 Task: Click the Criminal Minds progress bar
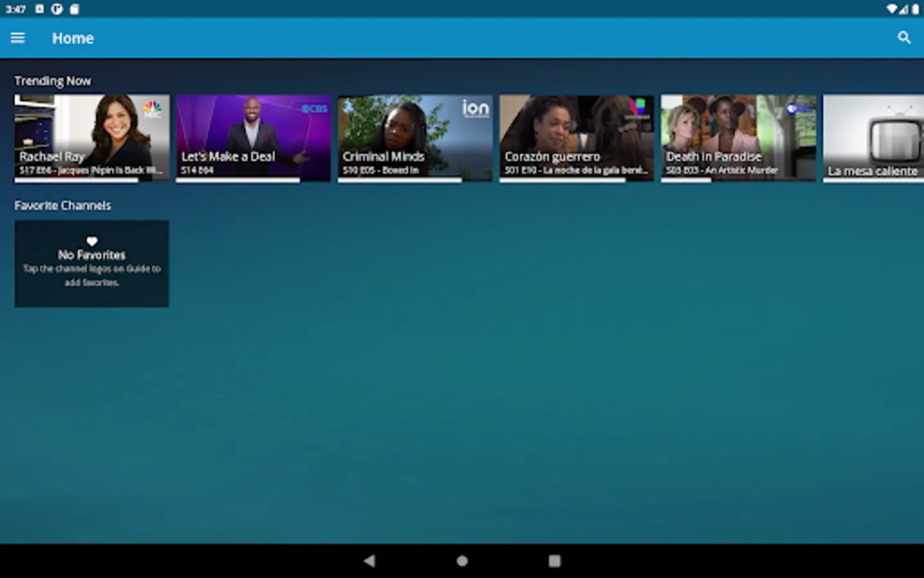pos(415,180)
